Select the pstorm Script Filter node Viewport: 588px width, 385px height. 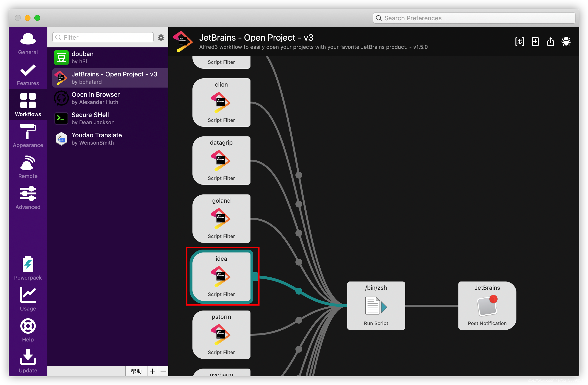point(221,335)
